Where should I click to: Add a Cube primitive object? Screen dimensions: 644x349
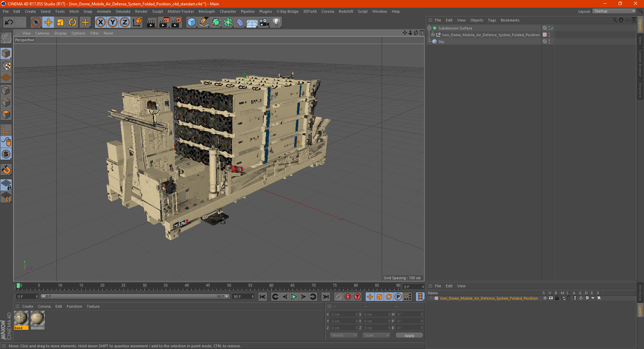(192, 22)
